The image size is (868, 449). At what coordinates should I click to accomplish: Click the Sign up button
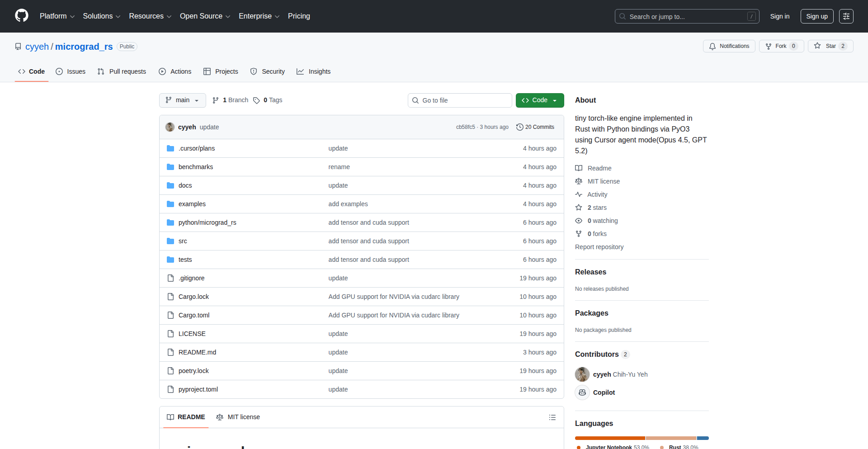pyautogui.click(x=816, y=16)
